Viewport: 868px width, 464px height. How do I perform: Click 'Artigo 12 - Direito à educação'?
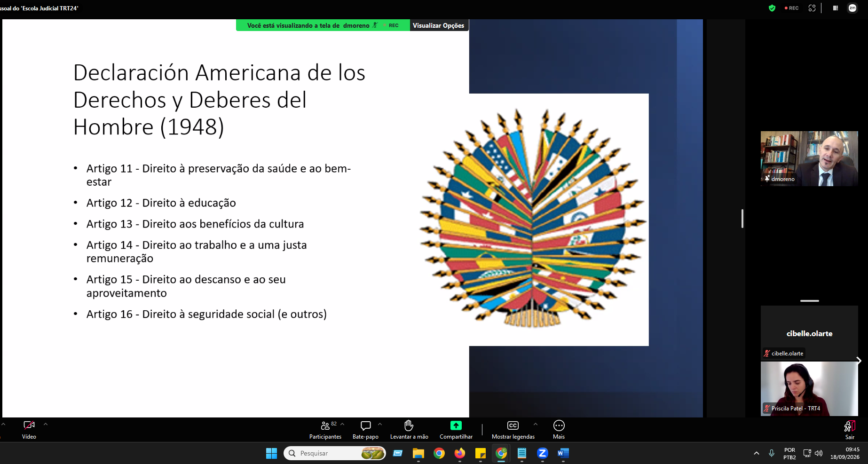[161, 203]
